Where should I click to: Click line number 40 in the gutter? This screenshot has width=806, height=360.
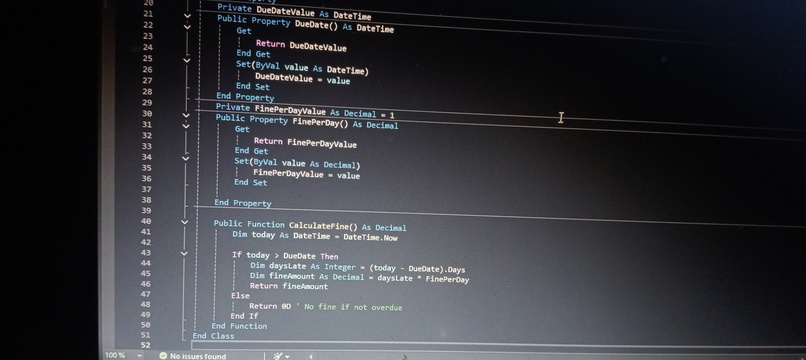pyautogui.click(x=146, y=222)
